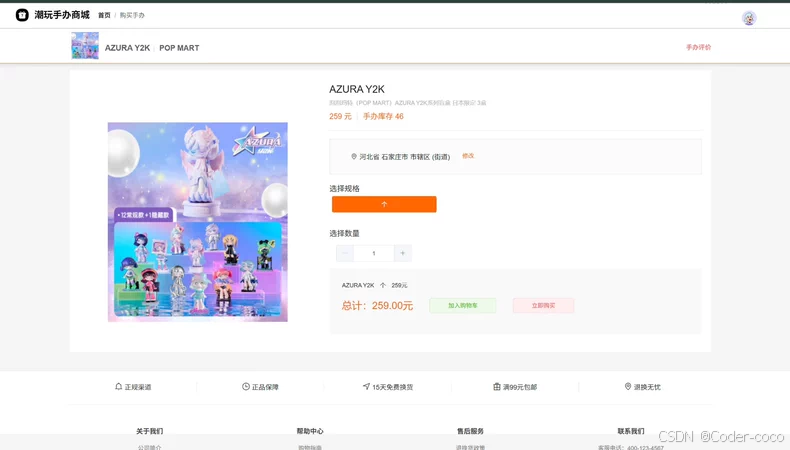Click the 总计: 259.00元 total text
The image size is (790, 450).
tap(377, 305)
